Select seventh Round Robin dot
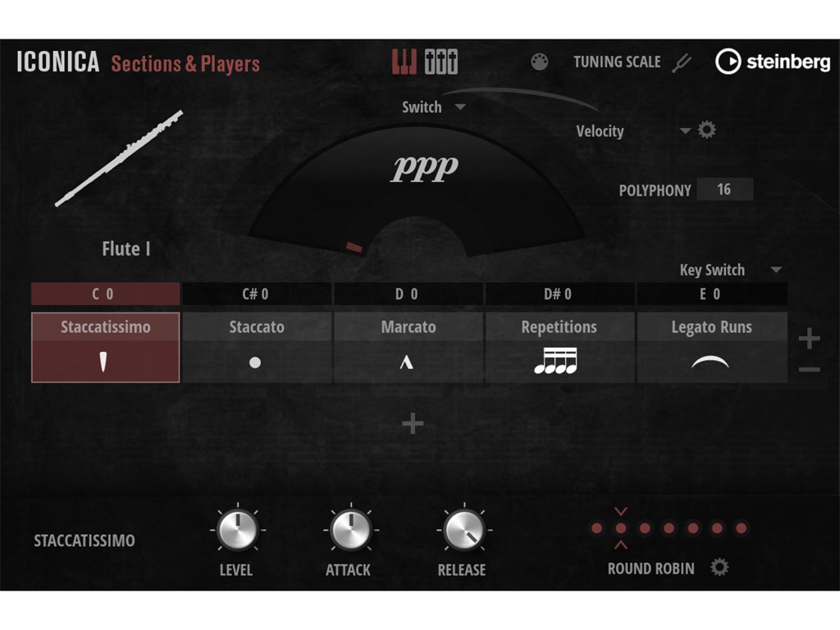 pos(742,529)
